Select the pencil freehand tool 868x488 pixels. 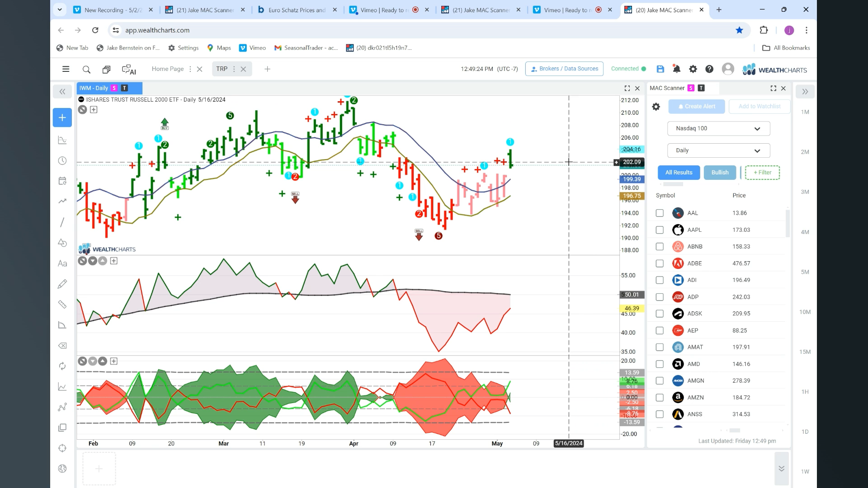click(x=62, y=284)
